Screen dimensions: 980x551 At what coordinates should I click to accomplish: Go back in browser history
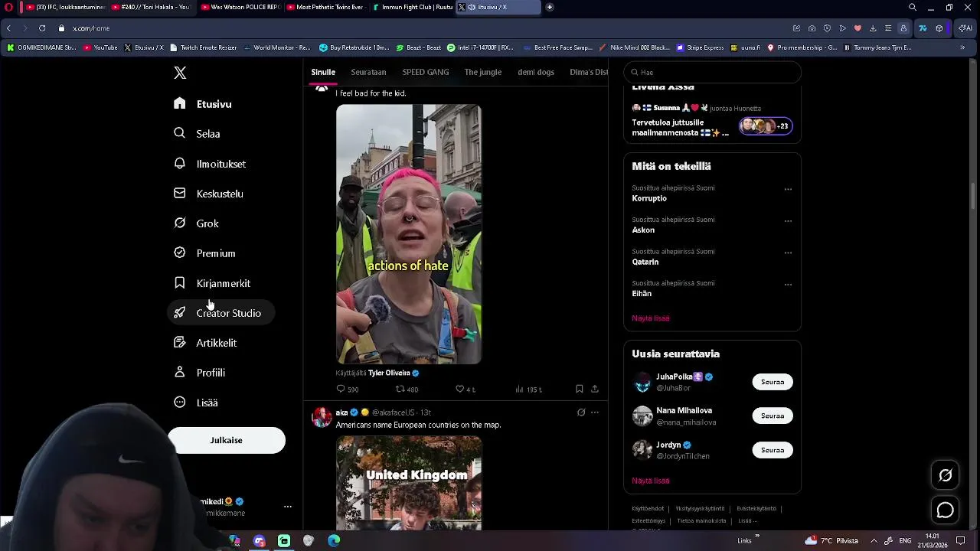click(8, 28)
